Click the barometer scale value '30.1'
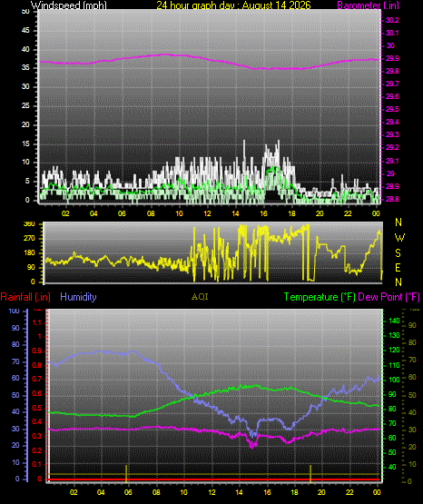Image resolution: width=423 pixels, height=504 pixels. click(x=392, y=33)
